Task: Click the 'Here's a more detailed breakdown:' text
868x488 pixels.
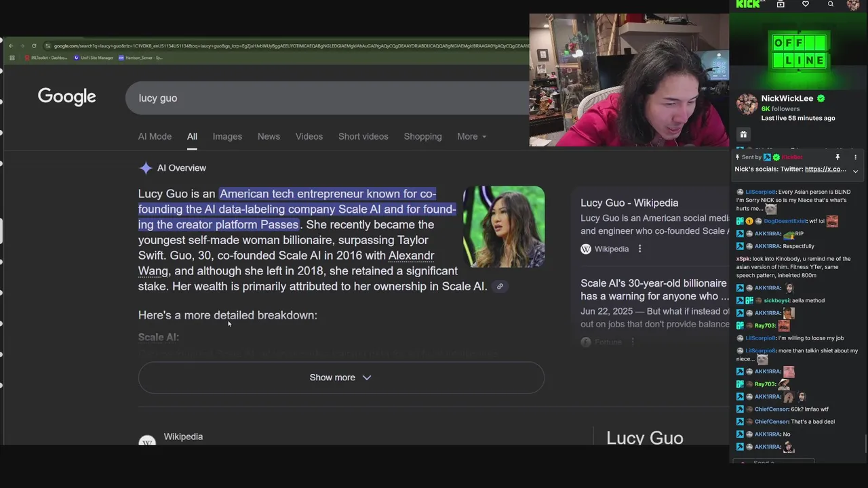Action: coord(228,315)
